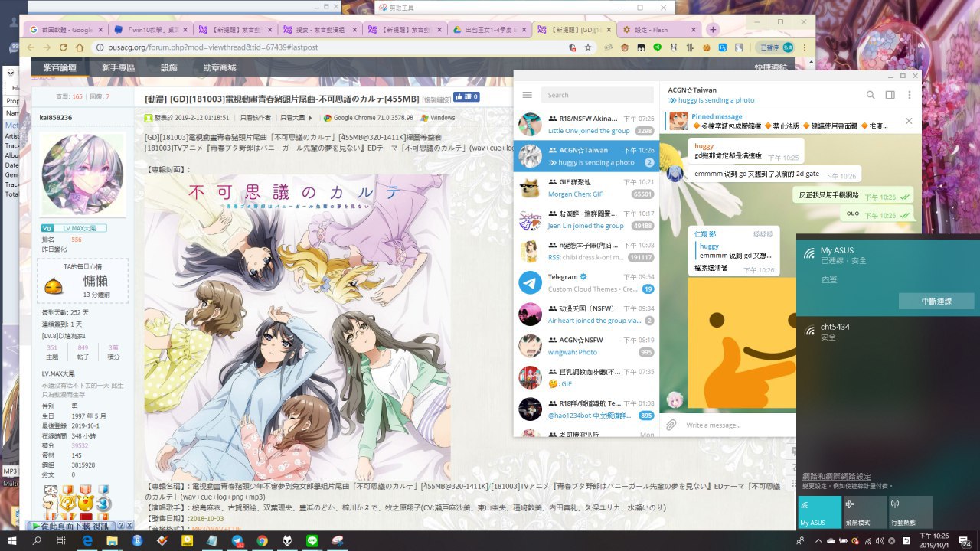Open the 不可思議のカルテ album cover image

[x=297, y=328]
